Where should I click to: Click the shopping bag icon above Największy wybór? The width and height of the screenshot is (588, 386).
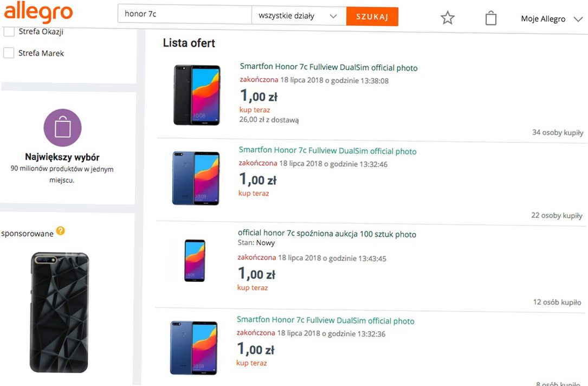coord(62,127)
